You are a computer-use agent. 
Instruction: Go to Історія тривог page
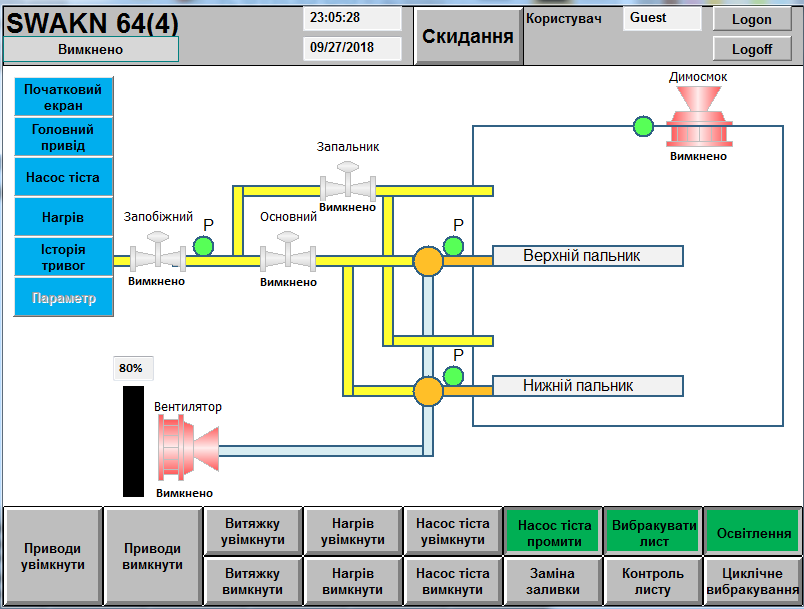click(x=64, y=257)
